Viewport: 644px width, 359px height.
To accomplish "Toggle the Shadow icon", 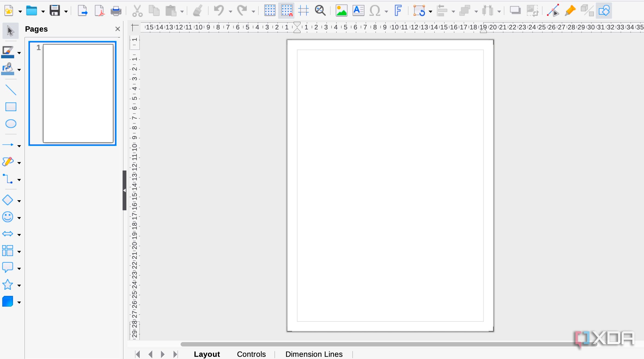I will coord(515,11).
